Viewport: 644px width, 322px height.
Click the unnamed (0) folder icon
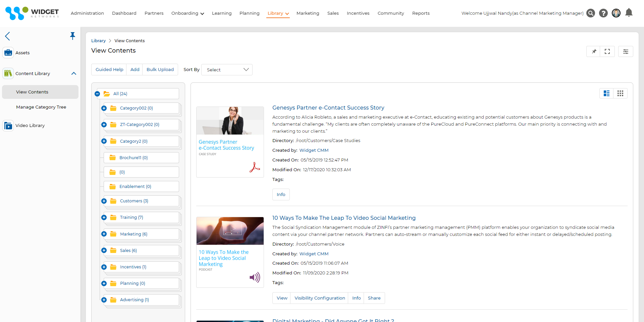(x=113, y=172)
